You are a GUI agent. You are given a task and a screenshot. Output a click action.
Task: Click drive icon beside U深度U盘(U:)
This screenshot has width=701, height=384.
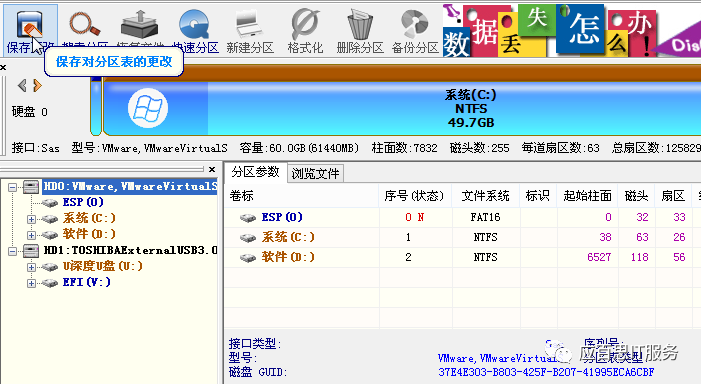[50, 267]
